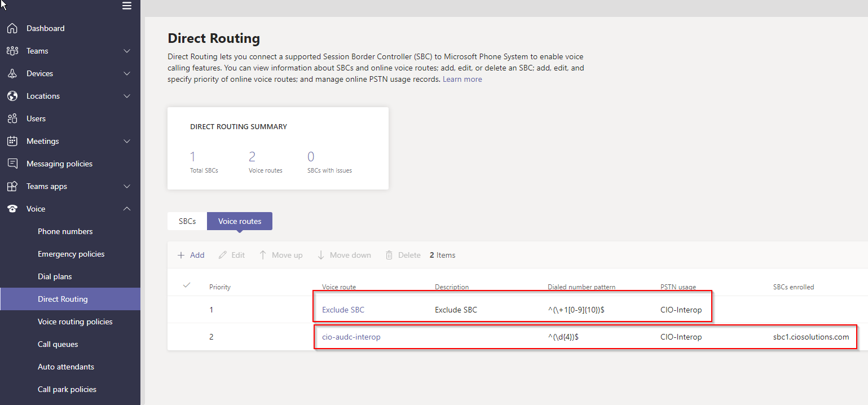Click the Delete button label
The height and width of the screenshot is (405, 868).
[409, 255]
